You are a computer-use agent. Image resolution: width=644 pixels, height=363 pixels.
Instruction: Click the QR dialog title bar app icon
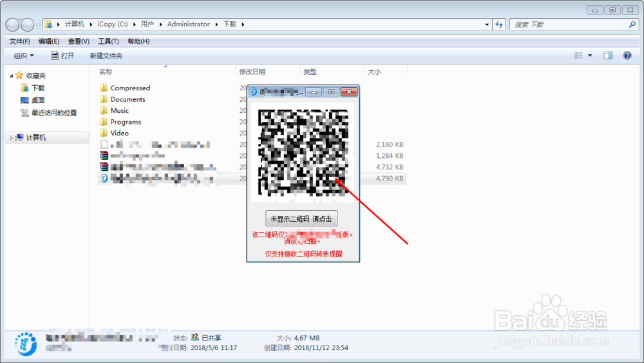click(x=253, y=92)
